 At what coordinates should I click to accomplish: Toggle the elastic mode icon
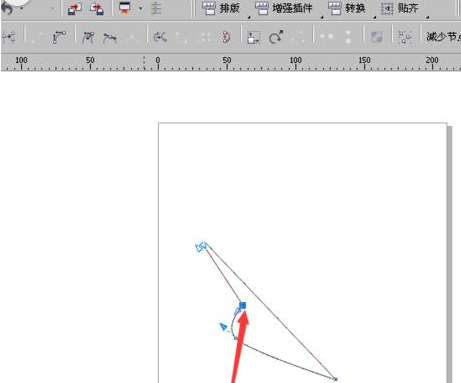click(377, 37)
